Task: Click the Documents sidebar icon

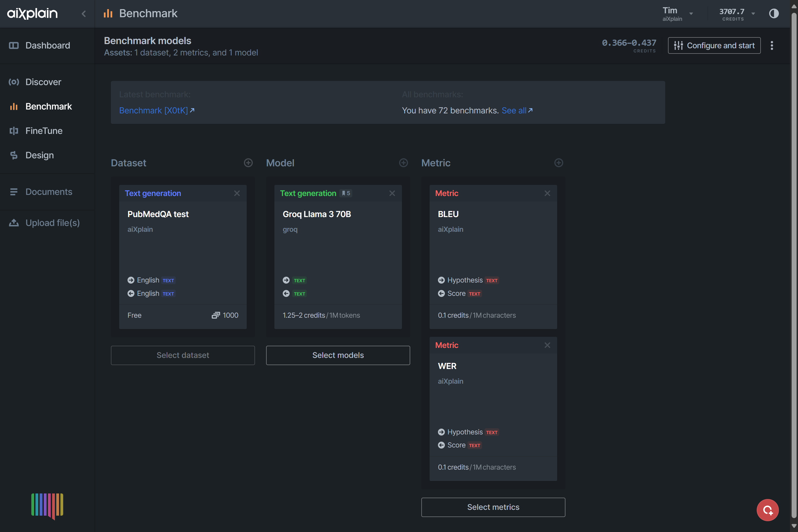Action: pos(14,192)
